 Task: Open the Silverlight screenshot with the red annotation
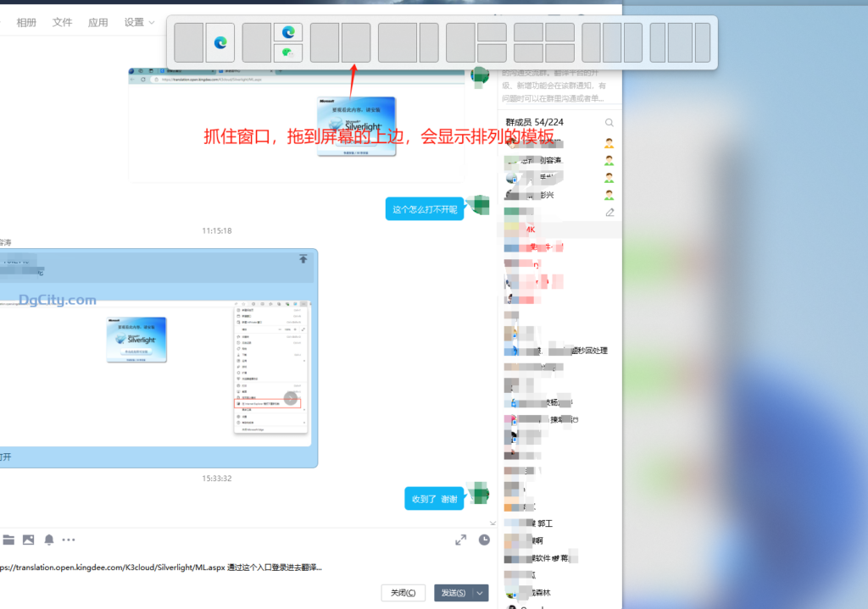pyautogui.click(x=296, y=125)
